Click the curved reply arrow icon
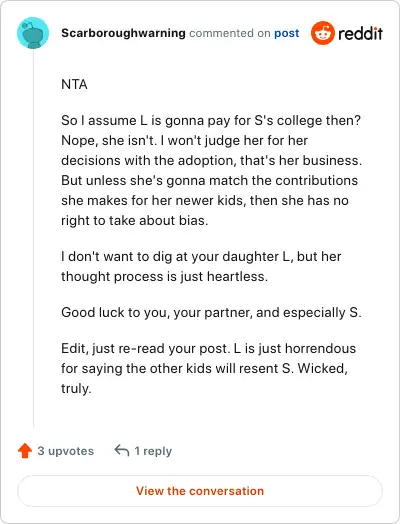The image size is (400, 524). coord(122,450)
